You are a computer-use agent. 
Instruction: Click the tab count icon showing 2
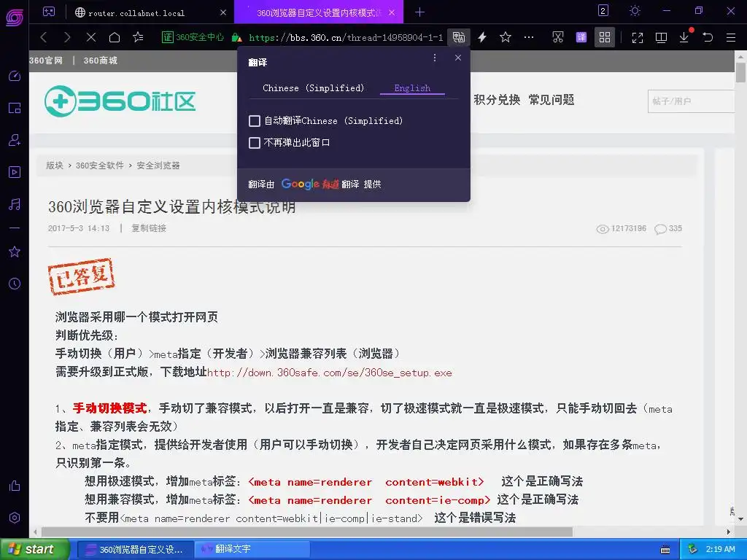pos(603,10)
